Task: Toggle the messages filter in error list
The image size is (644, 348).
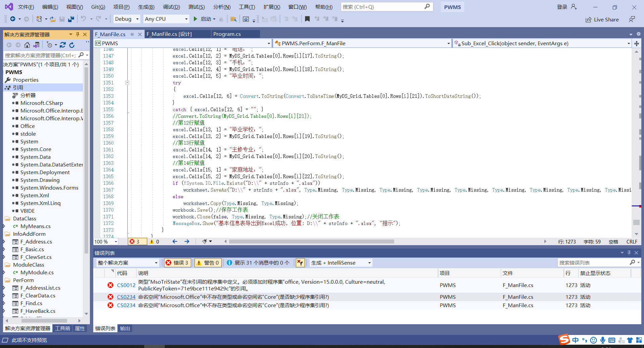Action: tap(258, 263)
